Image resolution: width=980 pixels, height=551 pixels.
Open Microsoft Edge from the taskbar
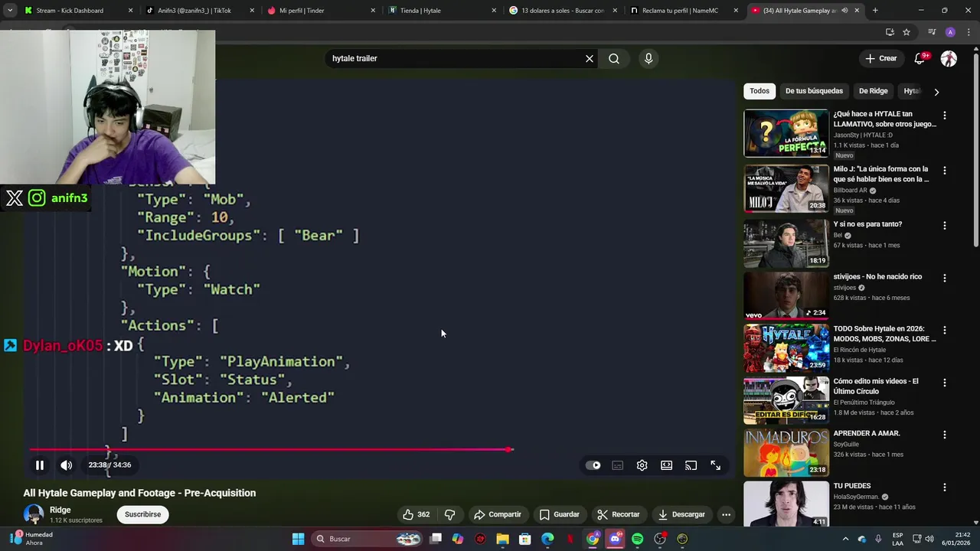coord(547,539)
